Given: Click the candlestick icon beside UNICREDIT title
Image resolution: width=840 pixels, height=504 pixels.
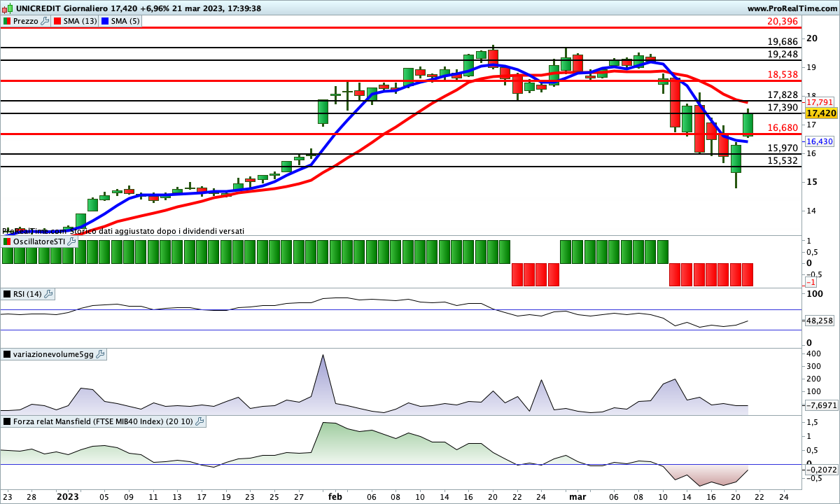Looking at the screenshot, I should [7, 8].
